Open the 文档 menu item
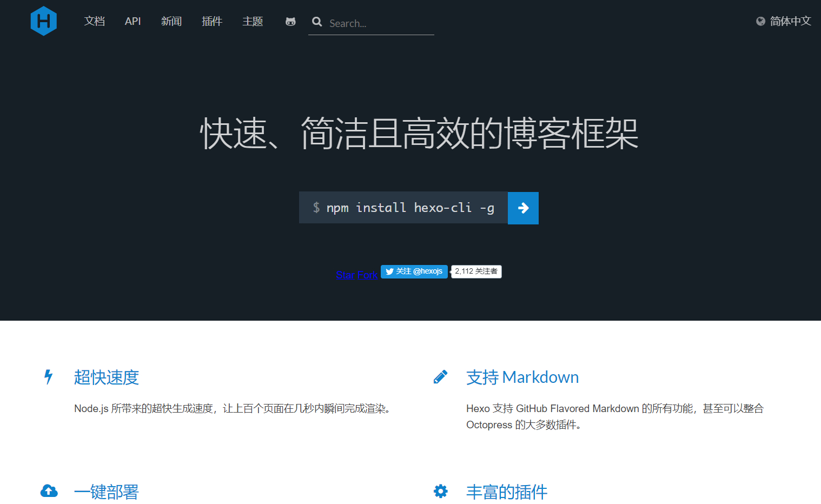The width and height of the screenshot is (821, 504). (95, 22)
